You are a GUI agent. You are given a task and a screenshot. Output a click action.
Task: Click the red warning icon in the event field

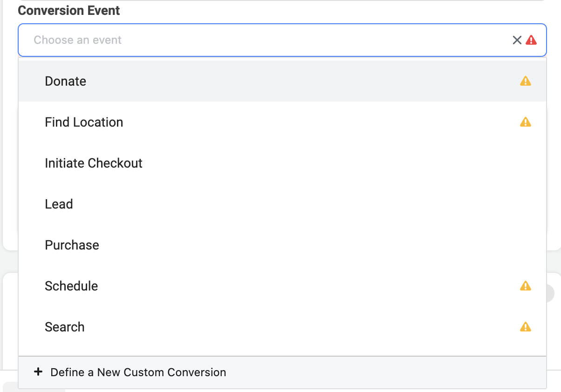(531, 40)
